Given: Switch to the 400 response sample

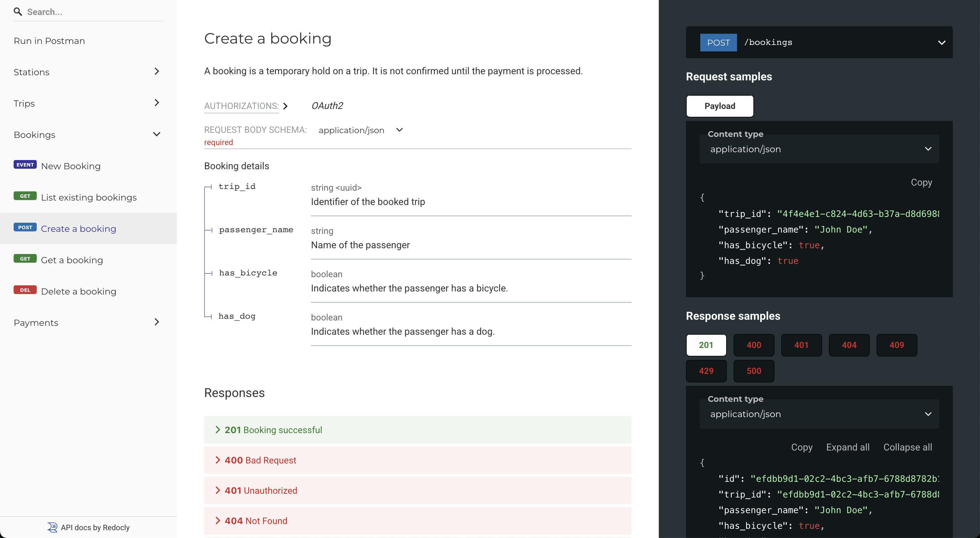Looking at the screenshot, I should [754, 345].
